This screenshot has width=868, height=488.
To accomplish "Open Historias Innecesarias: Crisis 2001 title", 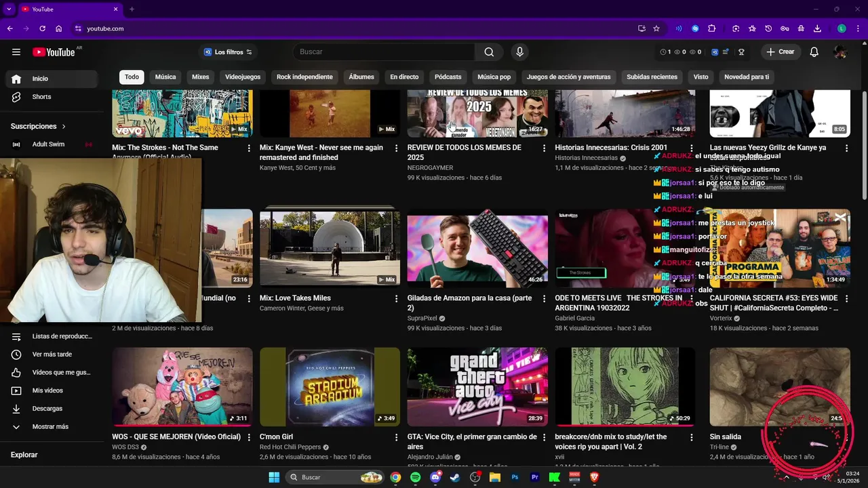I will [611, 148].
